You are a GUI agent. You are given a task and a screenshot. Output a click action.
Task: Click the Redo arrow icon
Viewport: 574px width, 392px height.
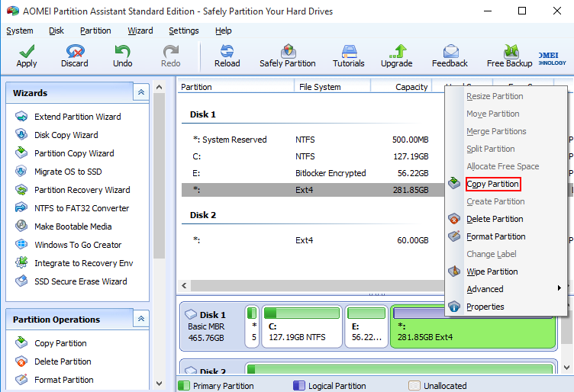tap(170, 51)
